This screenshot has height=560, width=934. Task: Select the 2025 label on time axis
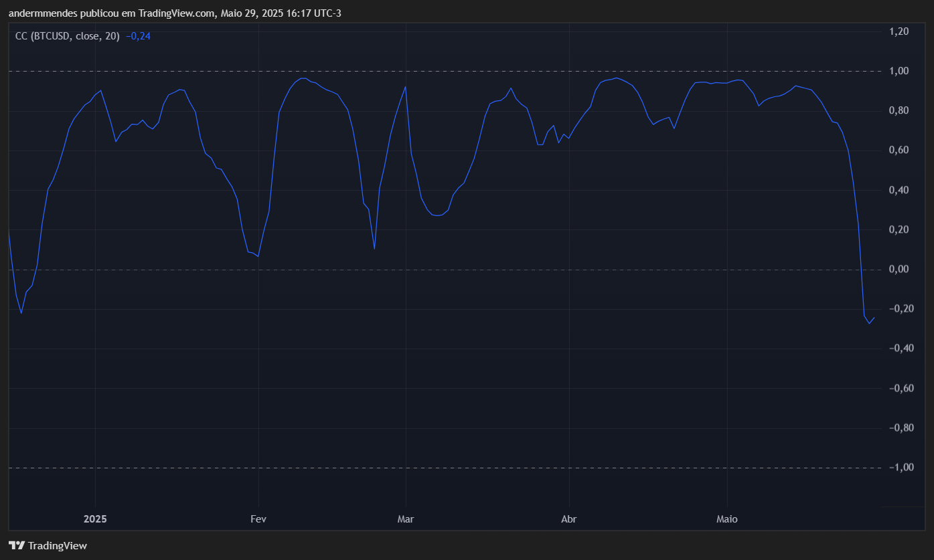click(95, 519)
